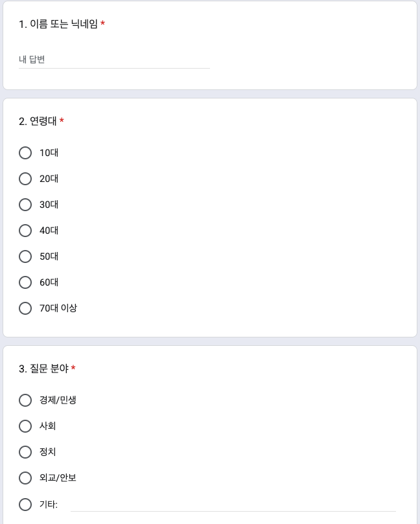Click the required asterisk beside 질문 분야

pos(73,369)
